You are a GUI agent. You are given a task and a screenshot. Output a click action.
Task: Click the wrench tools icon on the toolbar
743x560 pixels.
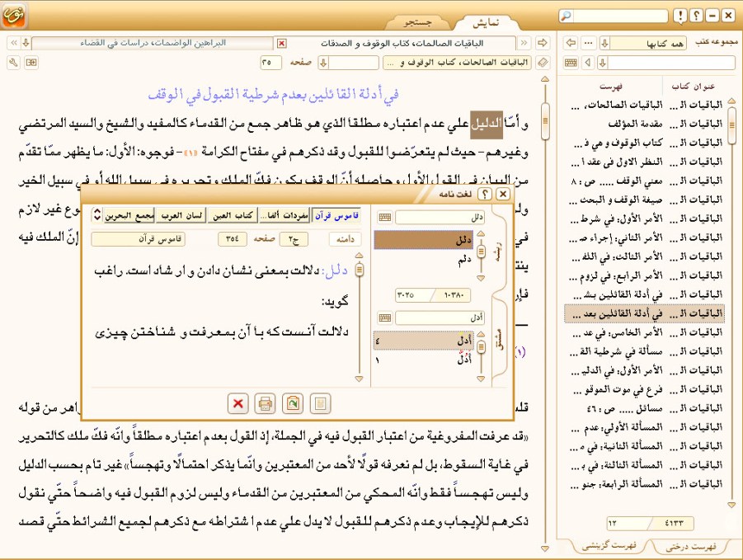coord(13,63)
